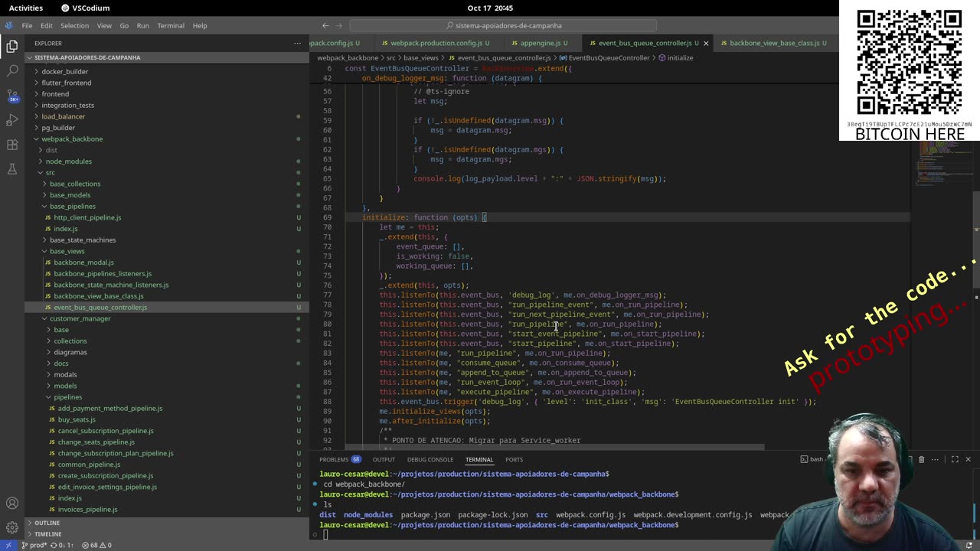Open the Extensions view

(12, 145)
